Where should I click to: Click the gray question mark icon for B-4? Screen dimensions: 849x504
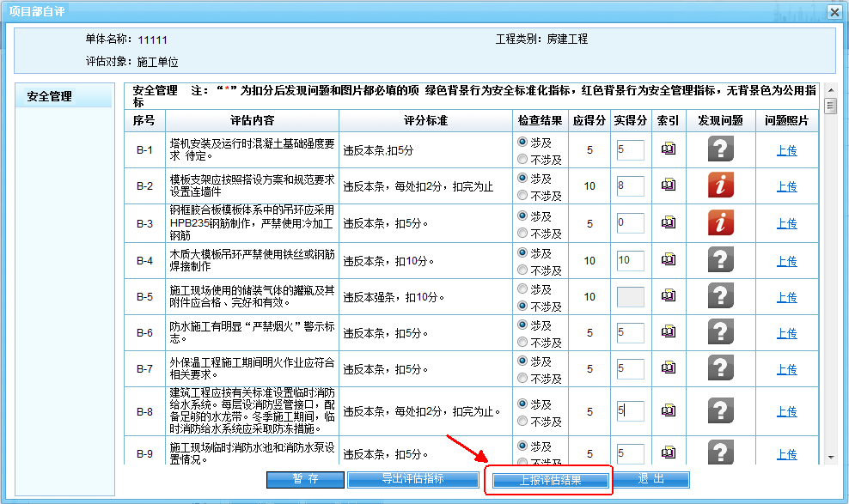click(x=720, y=260)
